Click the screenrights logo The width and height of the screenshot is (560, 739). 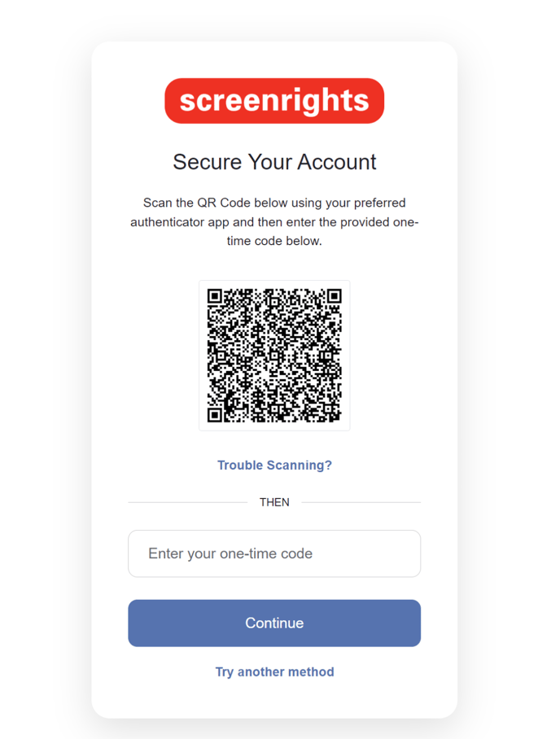pyautogui.click(x=274, y=101)
